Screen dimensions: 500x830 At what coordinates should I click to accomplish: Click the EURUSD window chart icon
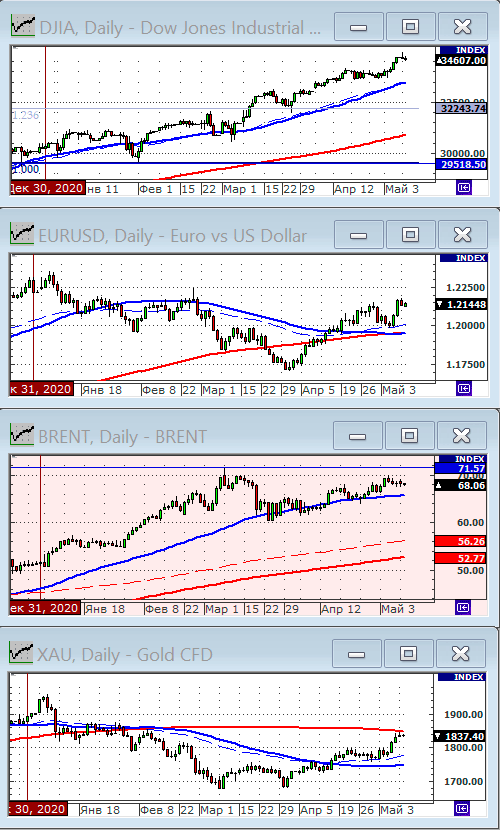click(22, 233)
